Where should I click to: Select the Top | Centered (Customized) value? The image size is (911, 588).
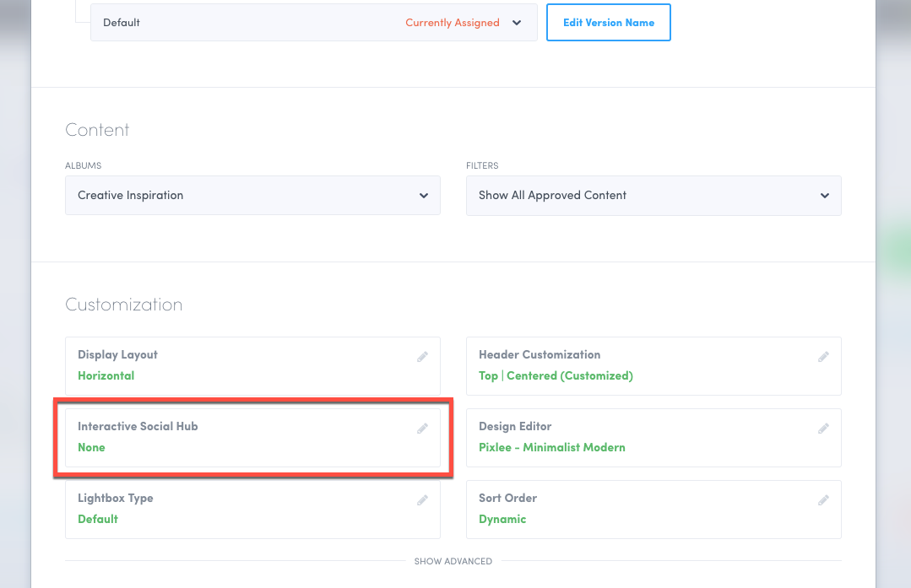pyautogui.click(x=556, y=375)
